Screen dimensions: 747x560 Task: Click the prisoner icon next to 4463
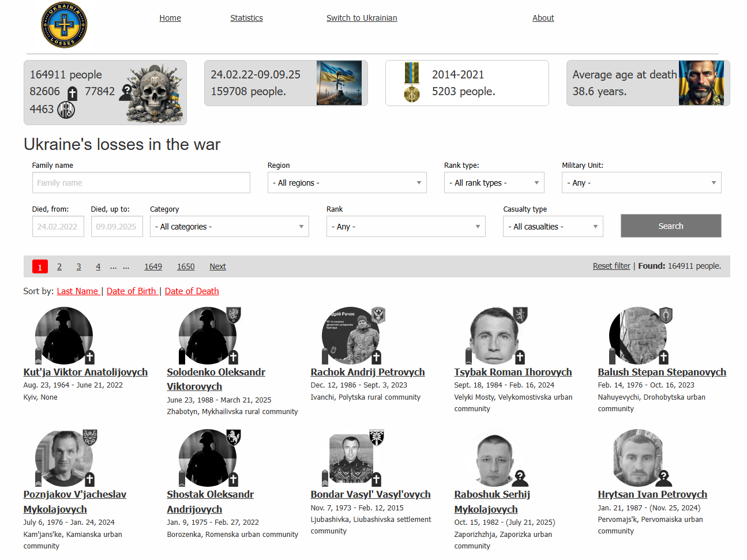coord(66,110)
